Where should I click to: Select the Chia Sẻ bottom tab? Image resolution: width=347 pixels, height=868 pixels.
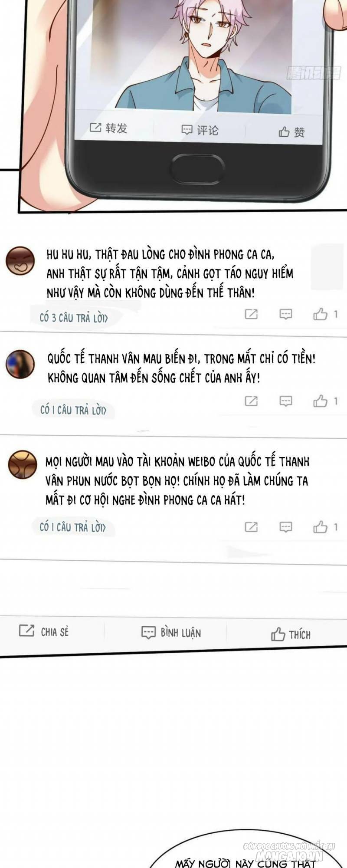click(x=44, y=631)
